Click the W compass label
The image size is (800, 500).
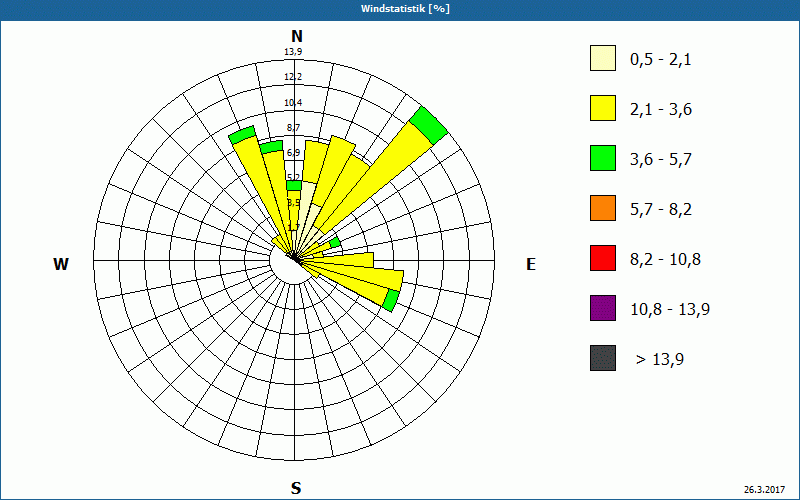click(x=61, y=264)
